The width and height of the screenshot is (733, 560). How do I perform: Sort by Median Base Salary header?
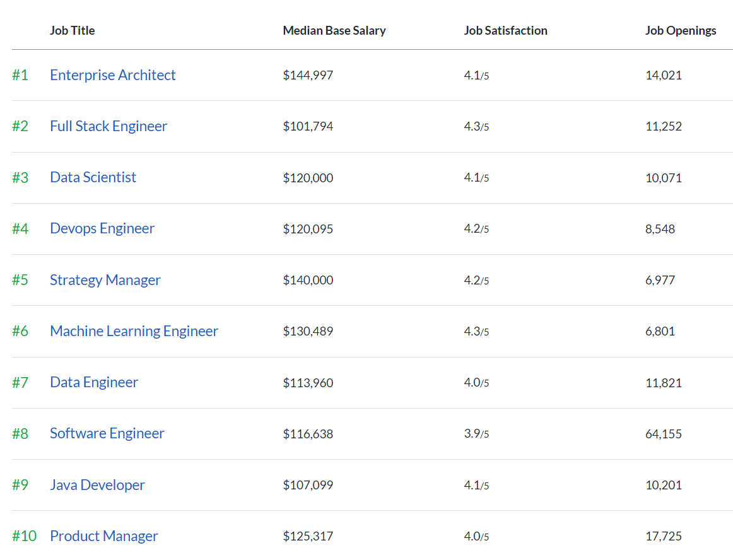[x=334, y=30]
